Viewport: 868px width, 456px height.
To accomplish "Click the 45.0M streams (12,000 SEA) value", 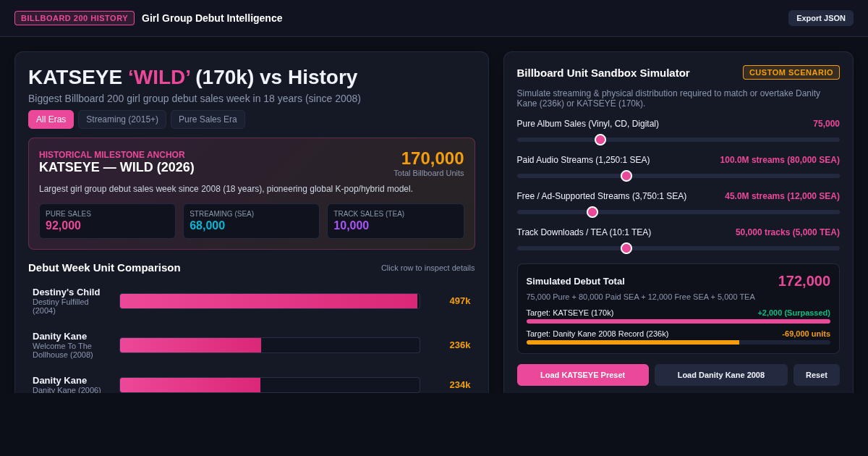I will coord(782,196).
